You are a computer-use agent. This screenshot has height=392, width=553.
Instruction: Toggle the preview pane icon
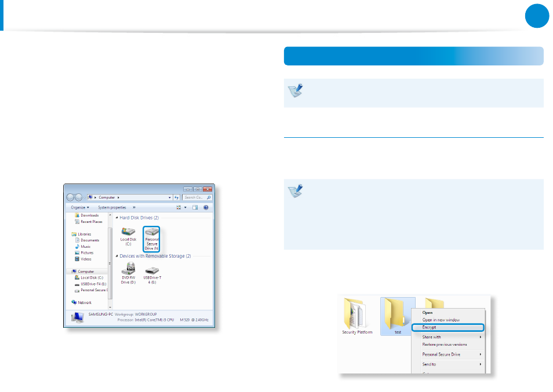[195, 207]
